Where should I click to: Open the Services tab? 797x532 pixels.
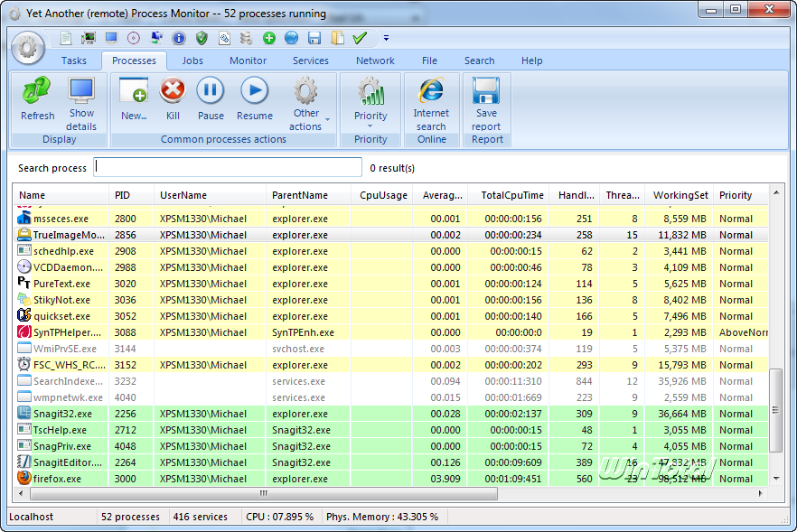[311, 61]
